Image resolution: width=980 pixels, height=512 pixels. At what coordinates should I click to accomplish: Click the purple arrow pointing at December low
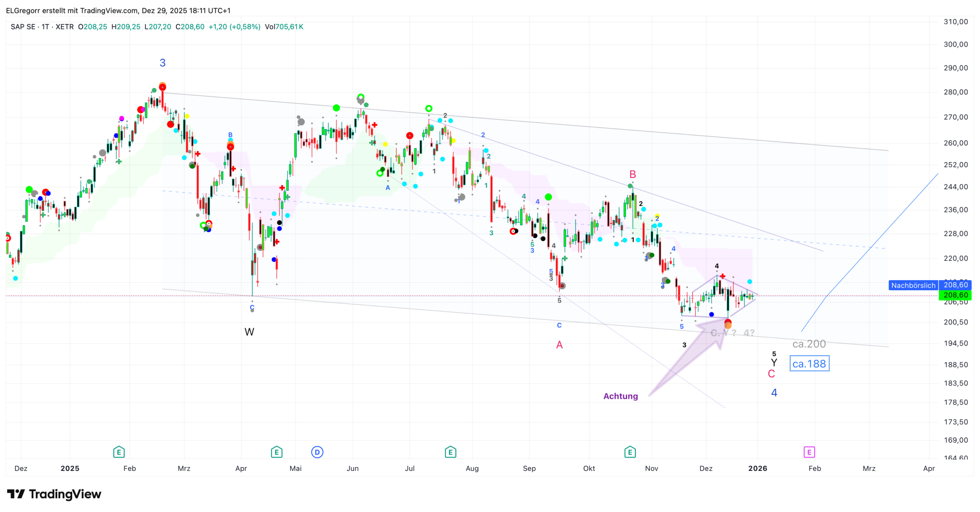(694, 352)
